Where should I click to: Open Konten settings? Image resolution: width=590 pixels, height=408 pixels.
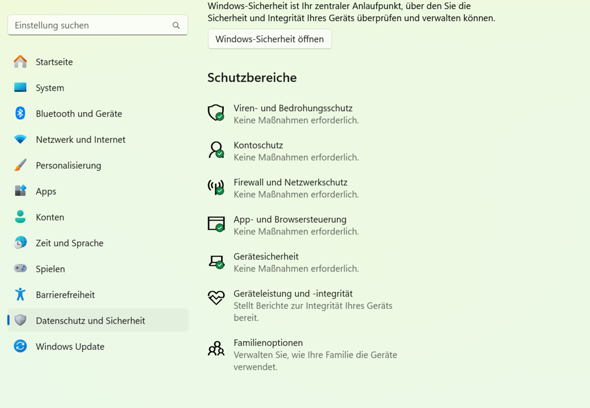tap(98, 217)
